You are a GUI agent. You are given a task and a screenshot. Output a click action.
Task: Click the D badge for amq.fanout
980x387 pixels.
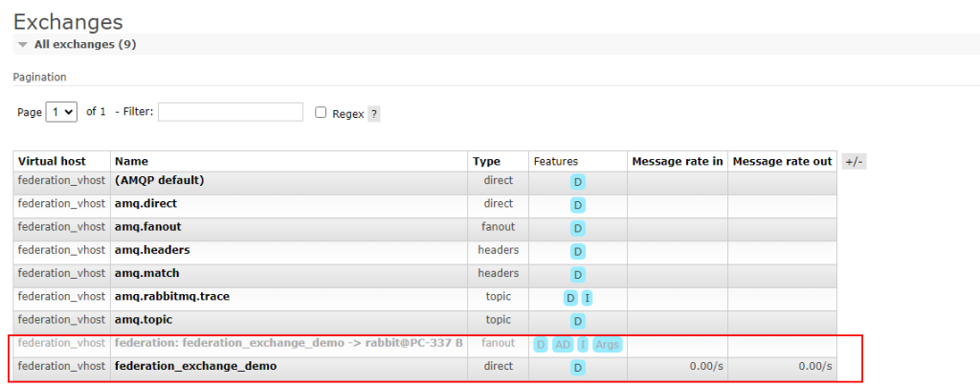578,228
